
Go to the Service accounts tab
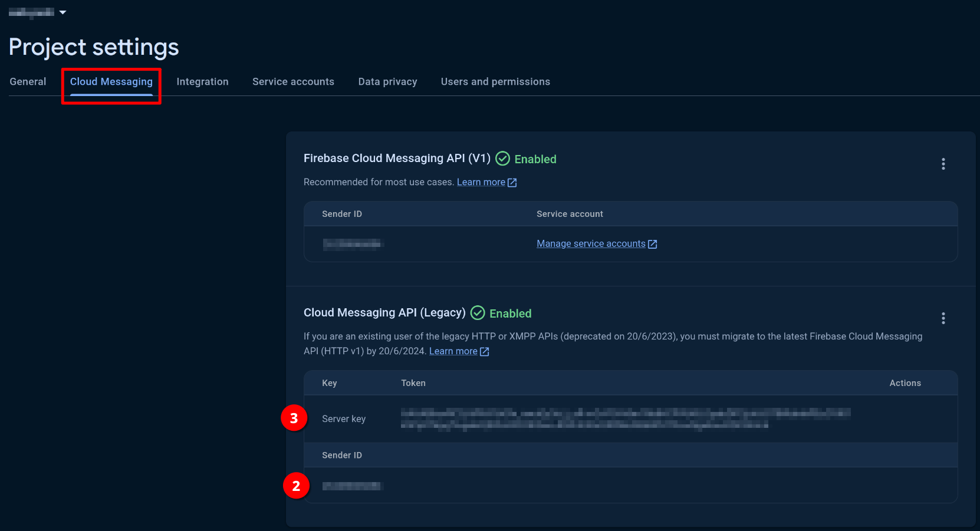click(293, 82)
